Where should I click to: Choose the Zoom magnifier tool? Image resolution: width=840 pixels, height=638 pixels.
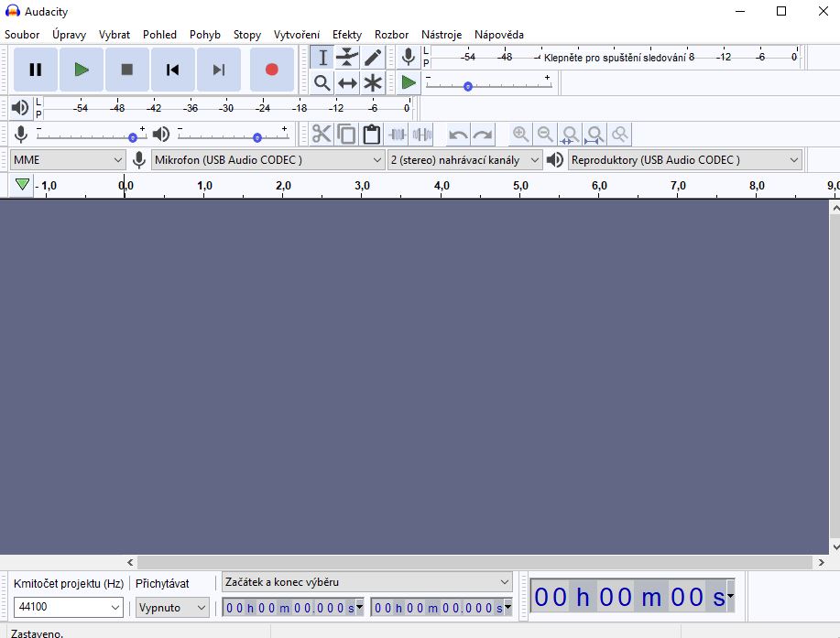[x=322, y=83]
